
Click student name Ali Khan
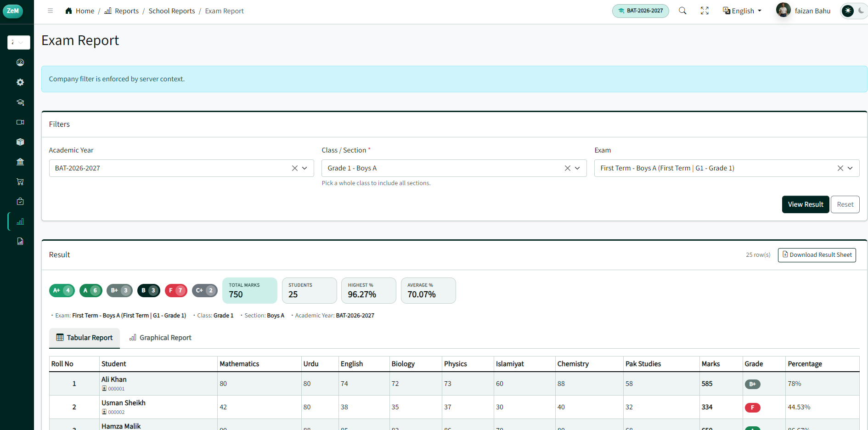coord(114,379)
